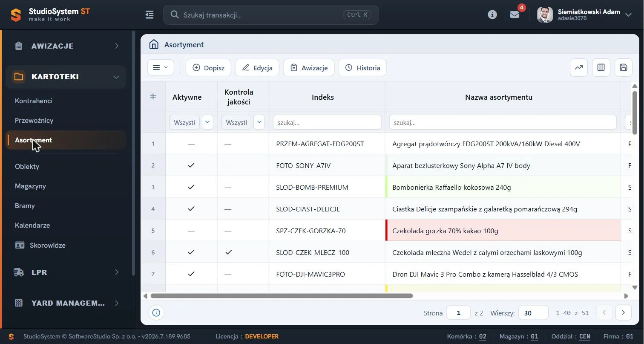Click the hash column header icon
This screenshot has width=644, height=344.
pos(153,97)
